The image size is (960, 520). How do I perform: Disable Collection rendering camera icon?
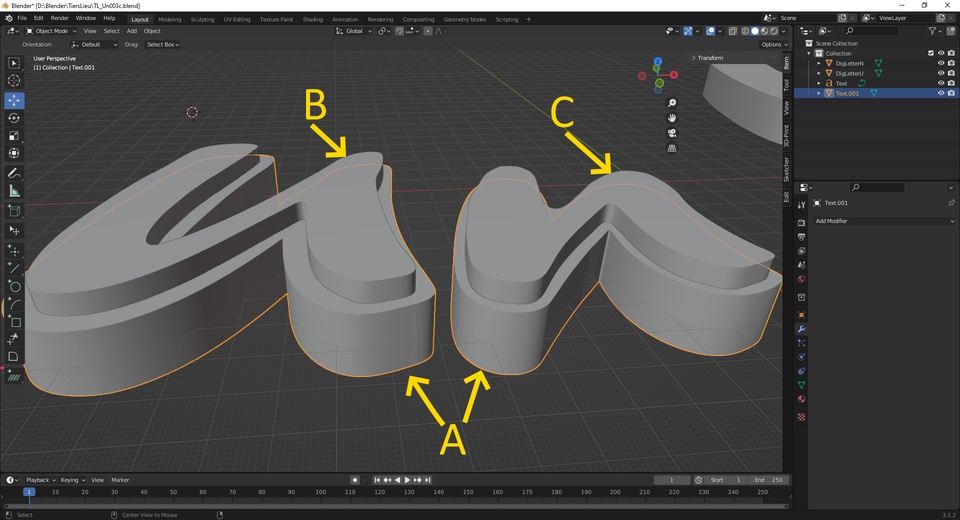[x=951, y=53]
